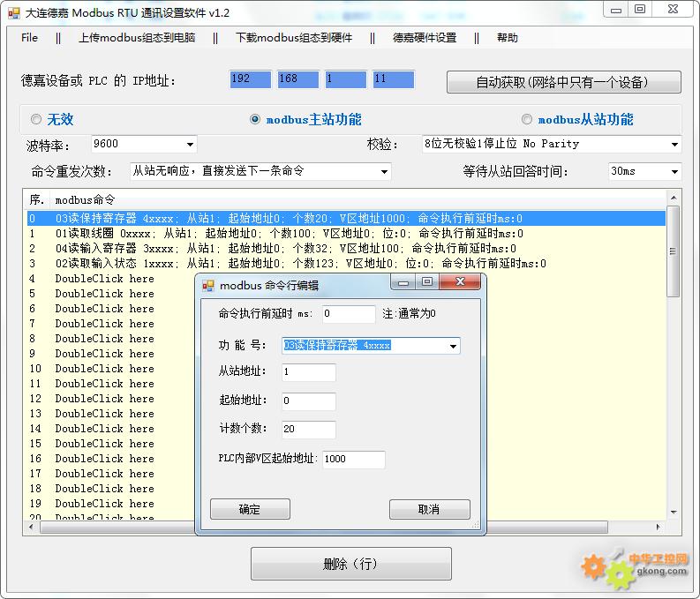The width and height of the screenshot is (700, 599).
Task: Open the 校验 No Parity dropdown
Action: (x=674, y=144)
